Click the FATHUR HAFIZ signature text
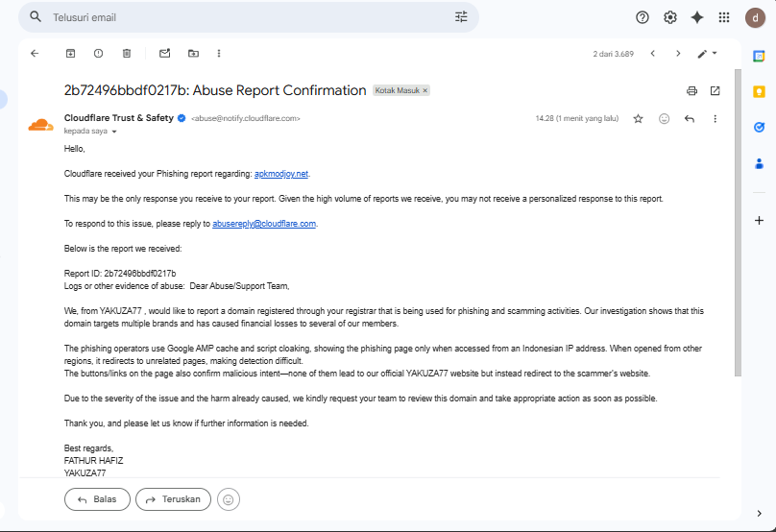Screen dimensions: 776x532 (93, 461)
